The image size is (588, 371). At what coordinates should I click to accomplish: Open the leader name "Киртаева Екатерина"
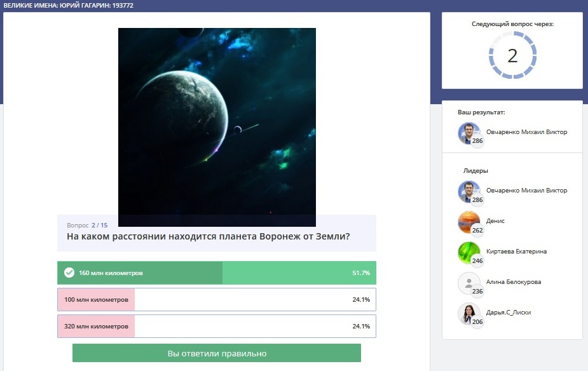pos(516,252)
